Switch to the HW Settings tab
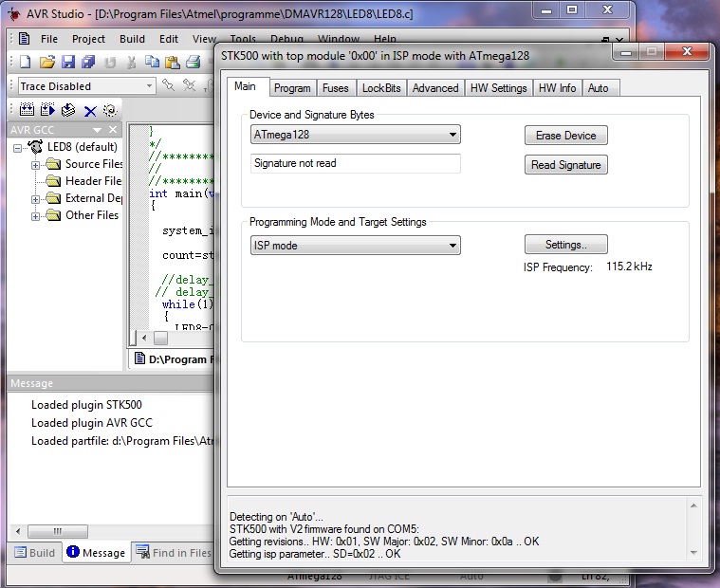The width and height of the screenshot is (720, 588). pyautogui.click(x=499, y=88)
